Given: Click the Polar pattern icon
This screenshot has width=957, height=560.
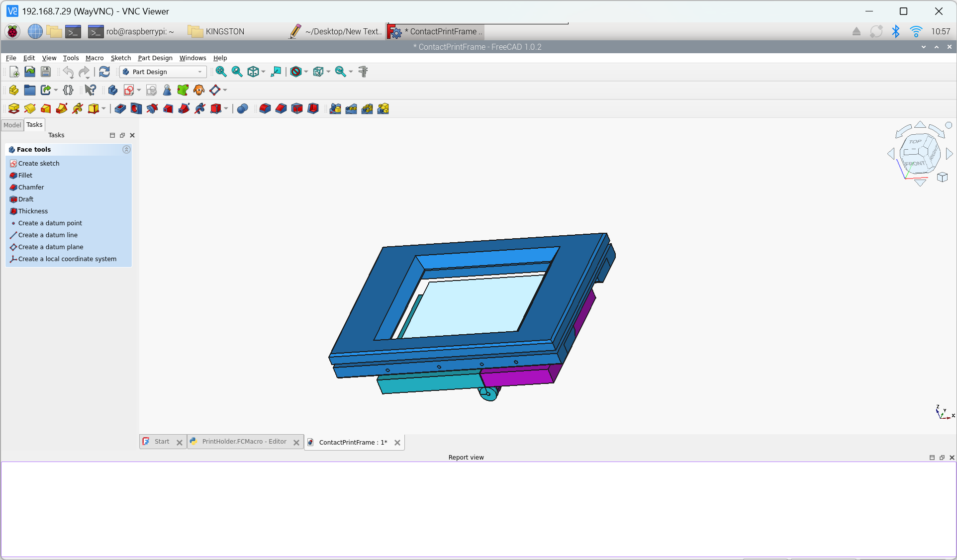Looking at the screenshot, I should click(367, 108).
